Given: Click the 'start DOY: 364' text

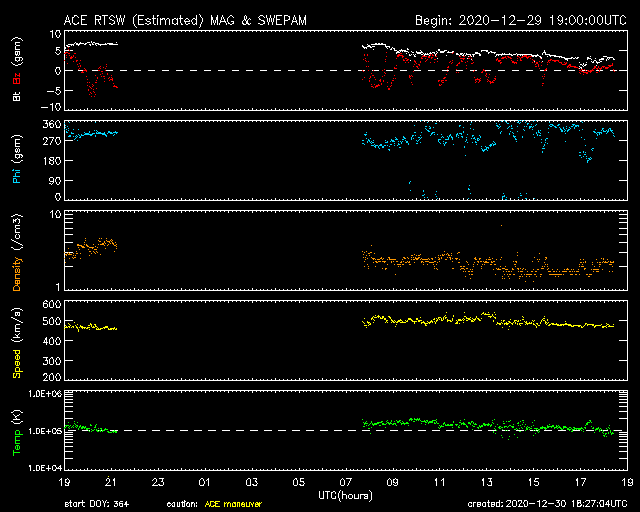Looking at the screenshot, I should (x=97, y=504).
